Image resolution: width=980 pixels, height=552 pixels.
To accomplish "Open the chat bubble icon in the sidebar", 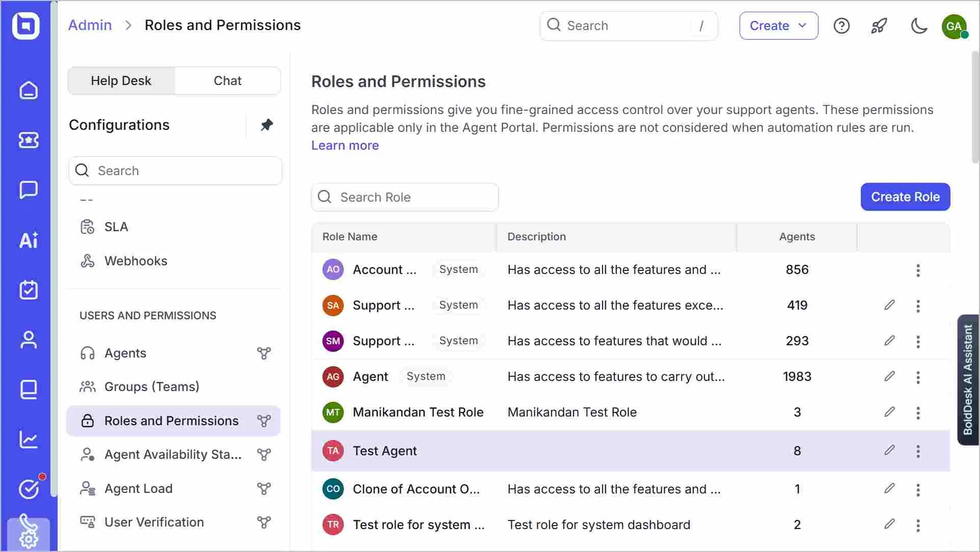I will [x=29, y=190].
